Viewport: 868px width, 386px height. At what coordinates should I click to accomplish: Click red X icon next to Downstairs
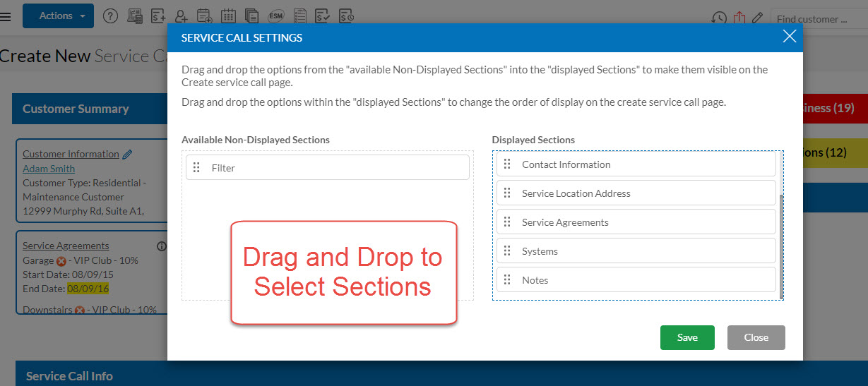pos(80,310)
